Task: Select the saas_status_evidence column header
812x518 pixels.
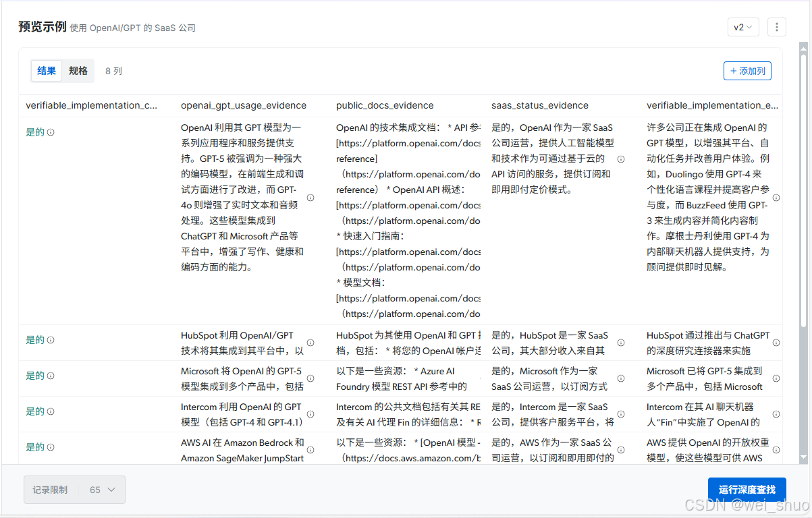Action: (540, 105)
